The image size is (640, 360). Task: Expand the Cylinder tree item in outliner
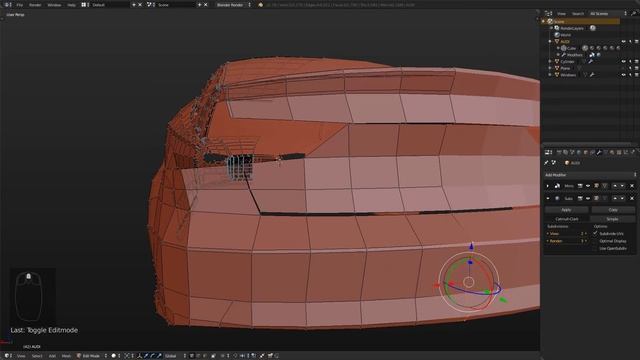coord(550,61)
